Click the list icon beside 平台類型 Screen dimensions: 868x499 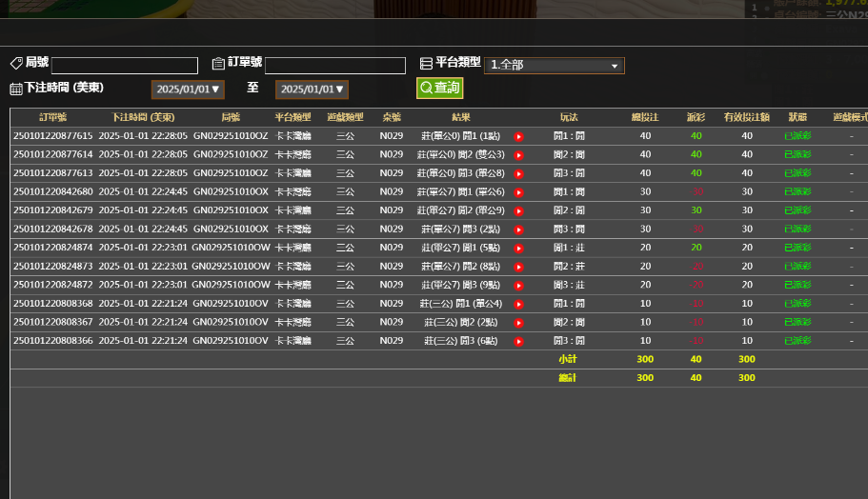click(426, 64)
